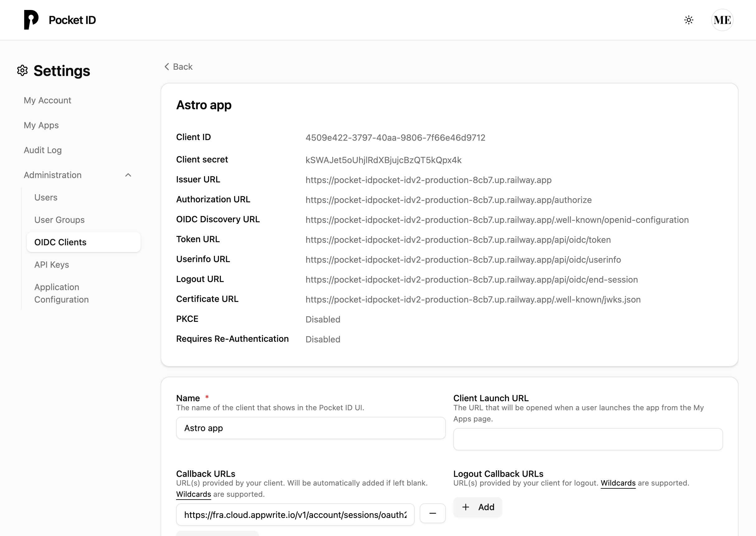Image resolution: width=756 pixels, height=536 pixels.
Task: Click the Authorization URL value
Action: click(x=449, y=200)
